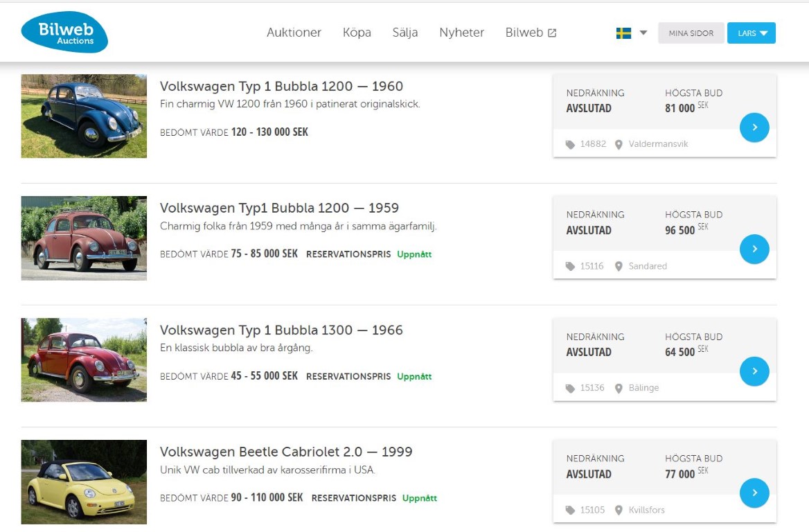Click tag icon next to 15105
The image size is (809, 532).
pos(570,511)
